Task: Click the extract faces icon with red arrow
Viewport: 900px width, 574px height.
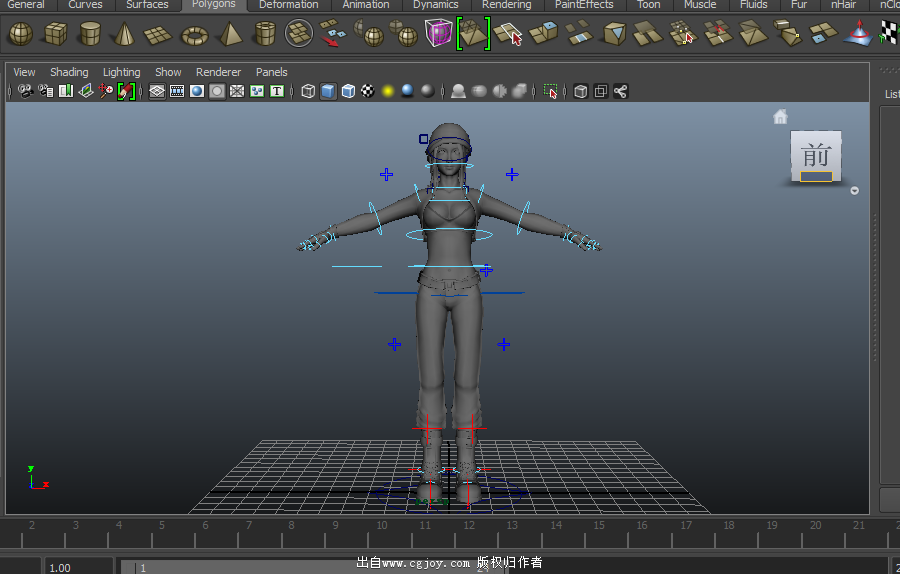Action: click(332, 33)
